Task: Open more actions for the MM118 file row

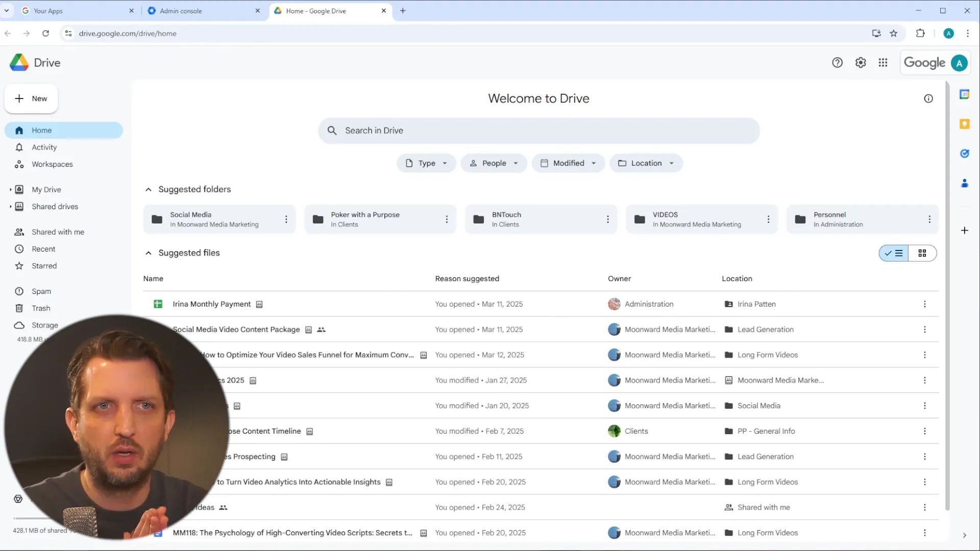Action: 924,533
